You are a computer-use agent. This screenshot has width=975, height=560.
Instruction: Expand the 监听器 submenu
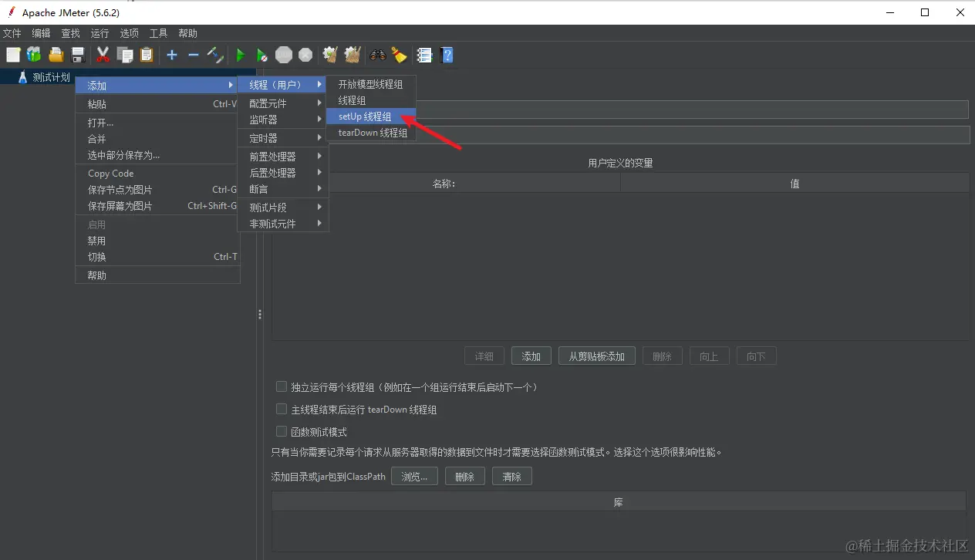click(x=283, y=120)
